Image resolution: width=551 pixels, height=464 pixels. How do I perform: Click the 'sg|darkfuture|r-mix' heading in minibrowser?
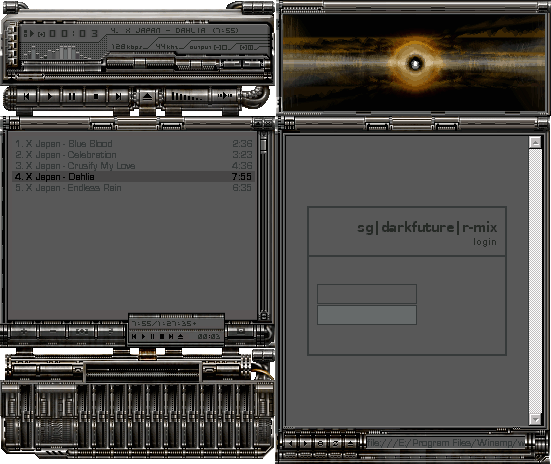point(427,227)
